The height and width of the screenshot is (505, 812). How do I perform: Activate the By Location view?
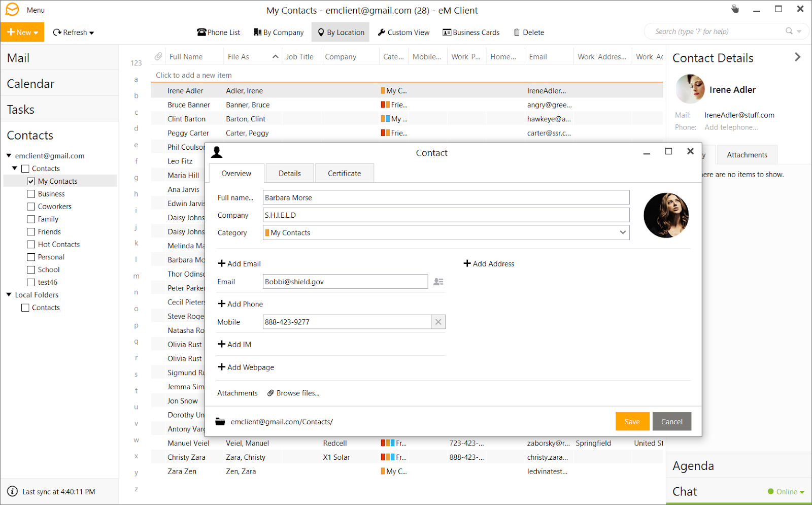341,32
